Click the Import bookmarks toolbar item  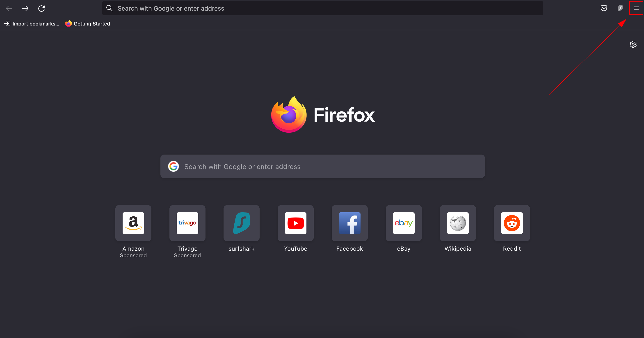pos(32,23)
